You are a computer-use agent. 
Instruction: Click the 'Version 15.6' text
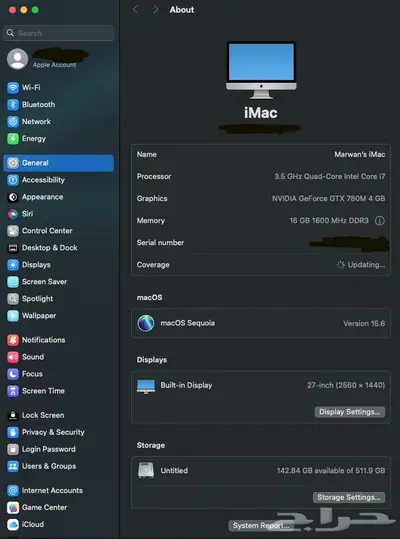tap(364, 323)
